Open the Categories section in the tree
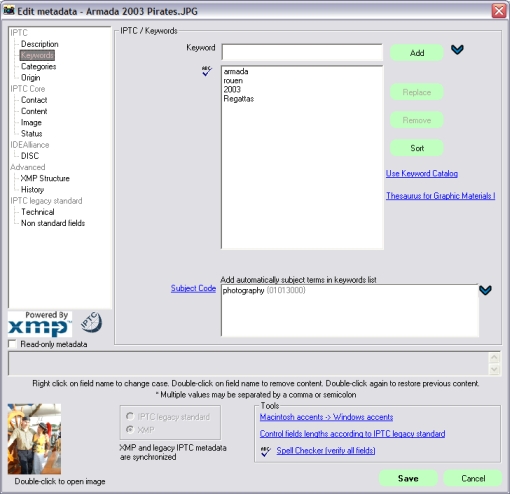The width and height of the screenshot is (510, 494). [x=38, y=66]
